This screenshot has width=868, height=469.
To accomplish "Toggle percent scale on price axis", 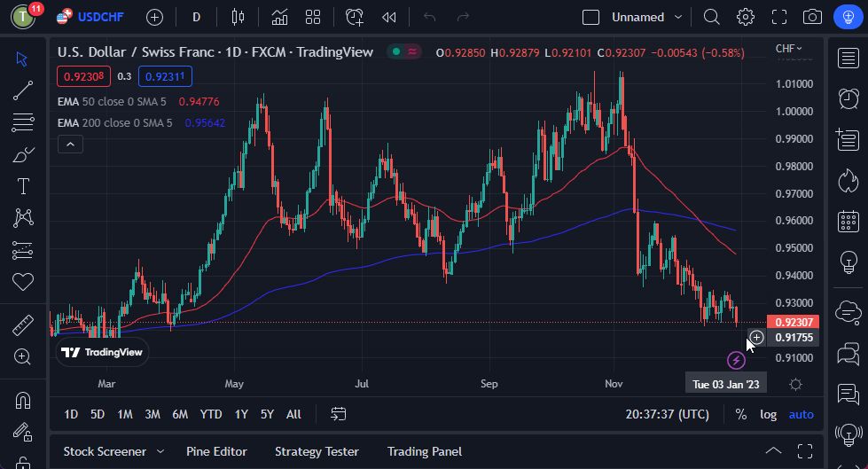I will pos(740,414).
